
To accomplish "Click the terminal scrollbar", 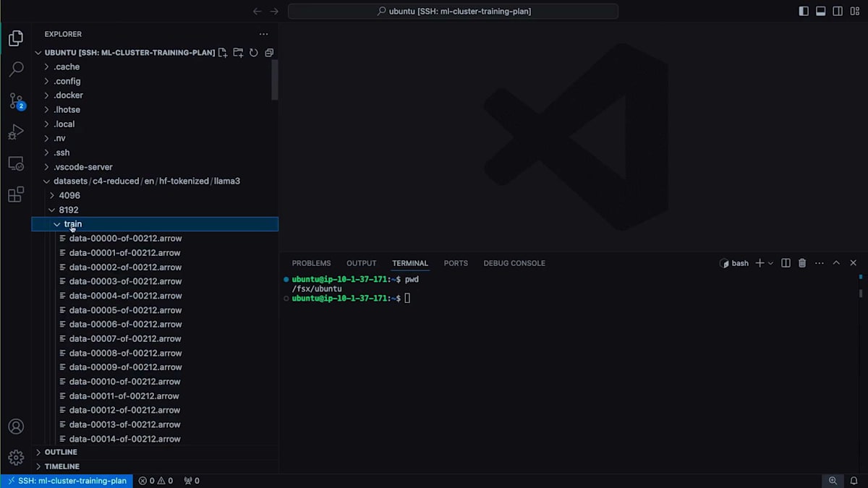I will (861, 293).
